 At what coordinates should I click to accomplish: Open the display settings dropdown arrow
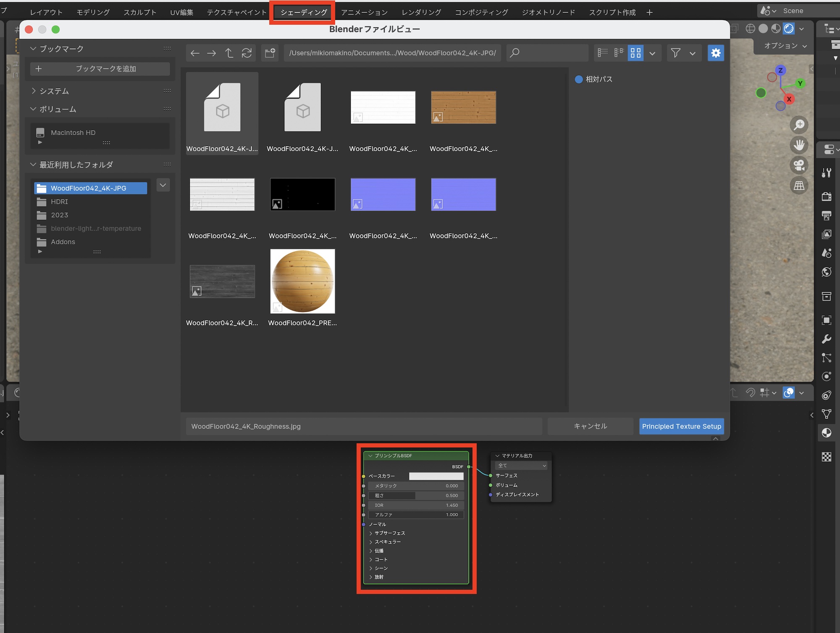652,53
